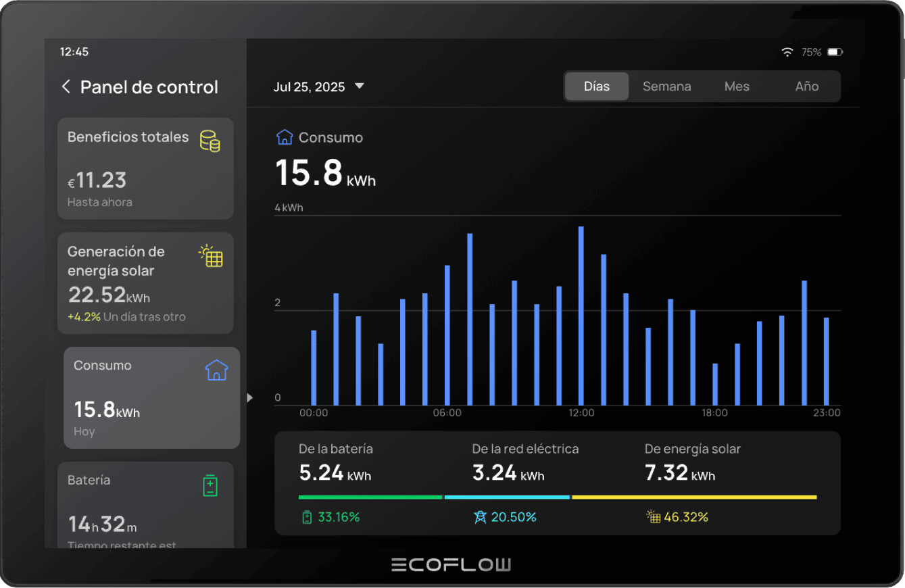This screenshot has height=588, width=905.
Task: Click the green battery icon in Batería card
Action: click(210, 485)
